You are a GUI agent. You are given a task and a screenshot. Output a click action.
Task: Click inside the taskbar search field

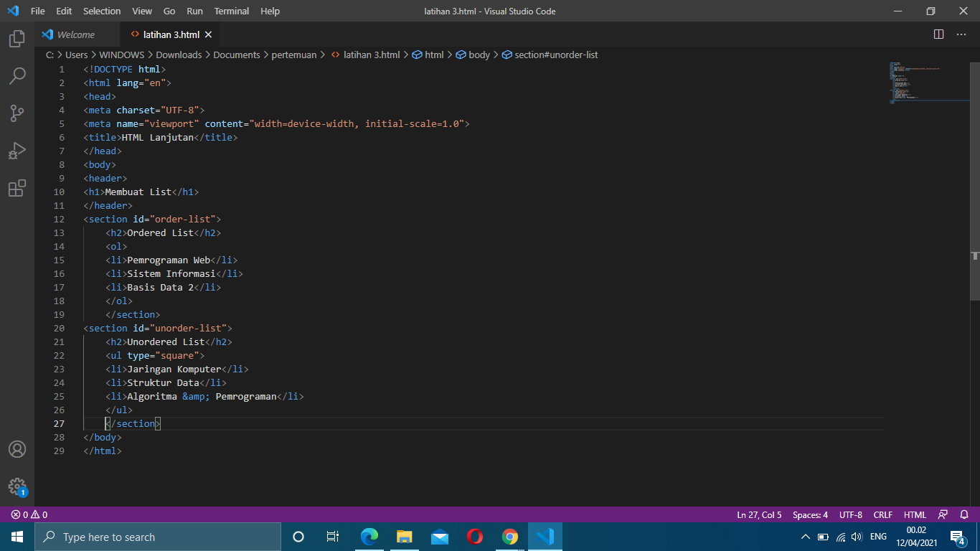click(158, 537)
